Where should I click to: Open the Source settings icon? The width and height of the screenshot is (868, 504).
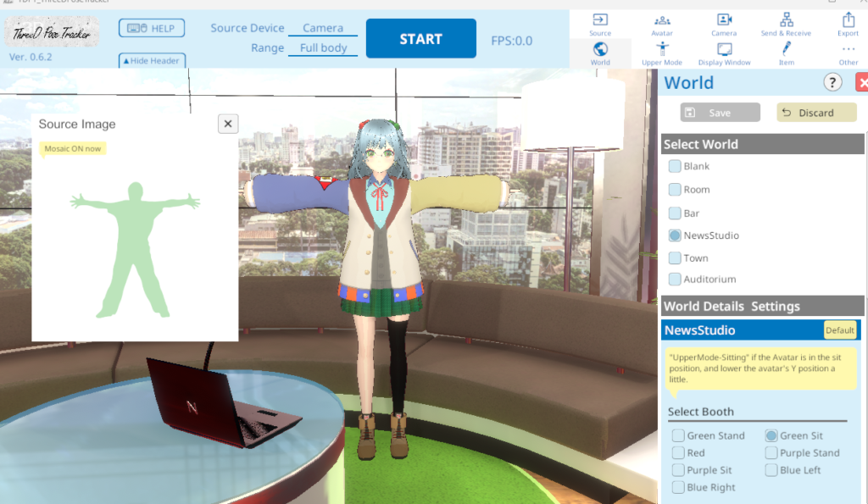point(600,25)
